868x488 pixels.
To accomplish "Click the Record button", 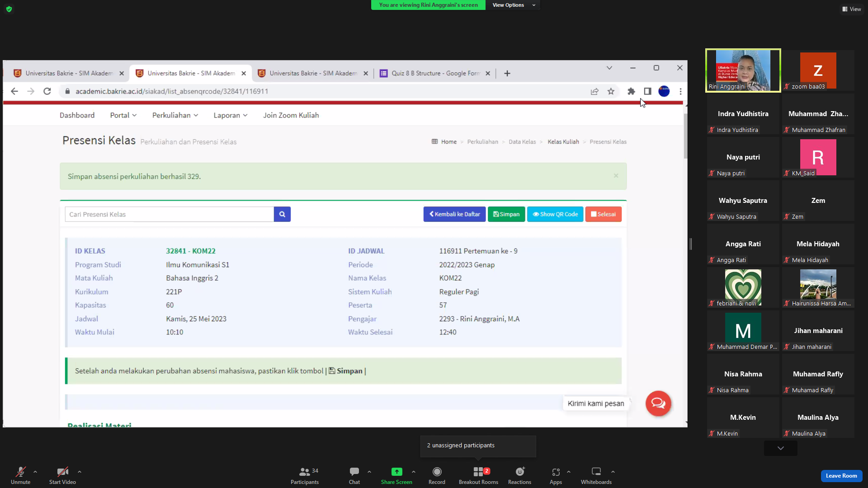I will point(437,475).
